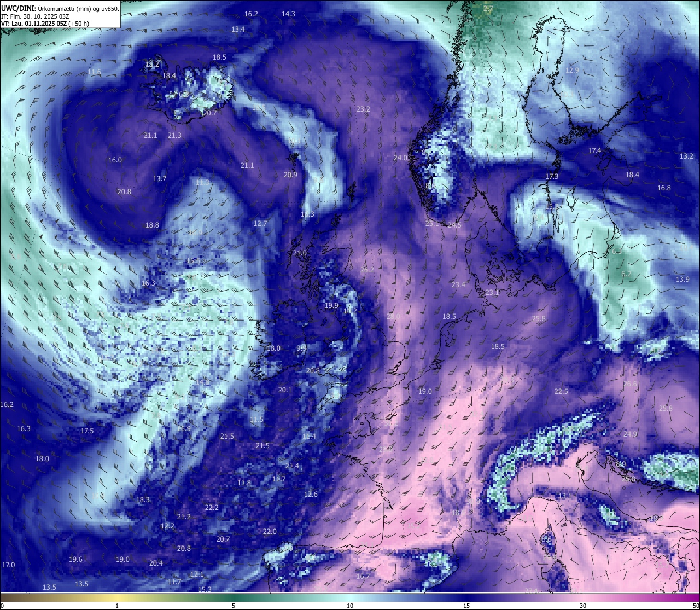
Task: Click the map value 11.8
Action: [244, 483]
